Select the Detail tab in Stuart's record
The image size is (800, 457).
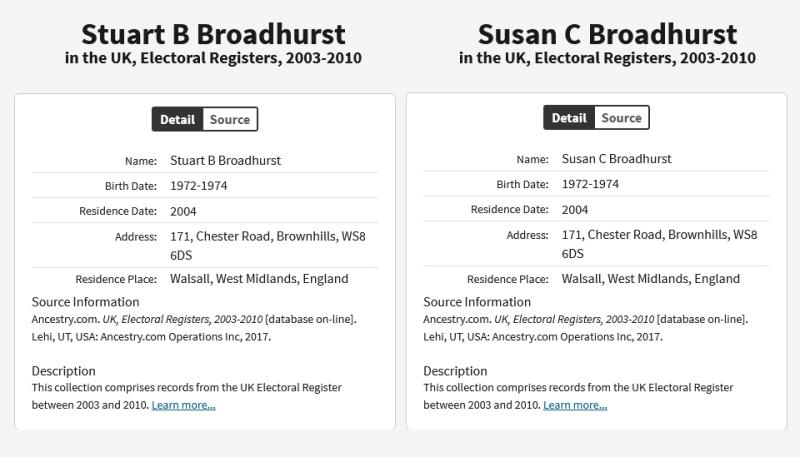click(178, 120)
